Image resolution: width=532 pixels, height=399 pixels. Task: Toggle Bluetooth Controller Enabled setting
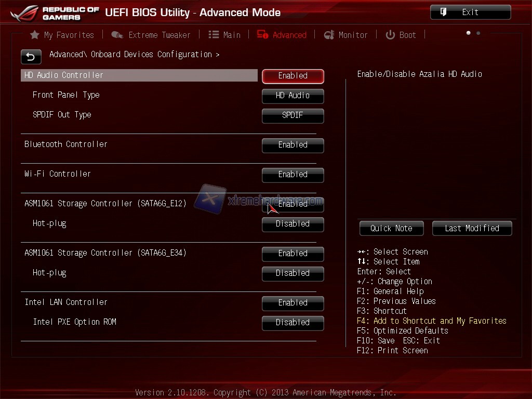click(x=293, y=145)
